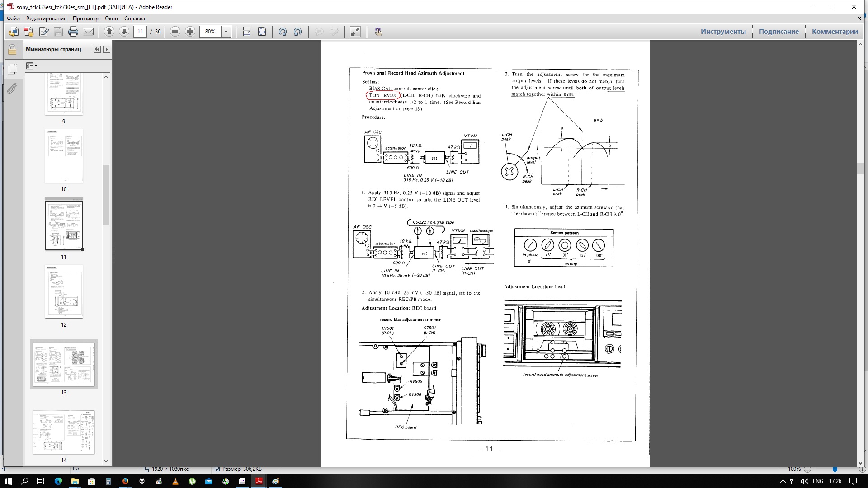
Task: Collapse the thumbnails side panel
Action: (x=97, y=49)
